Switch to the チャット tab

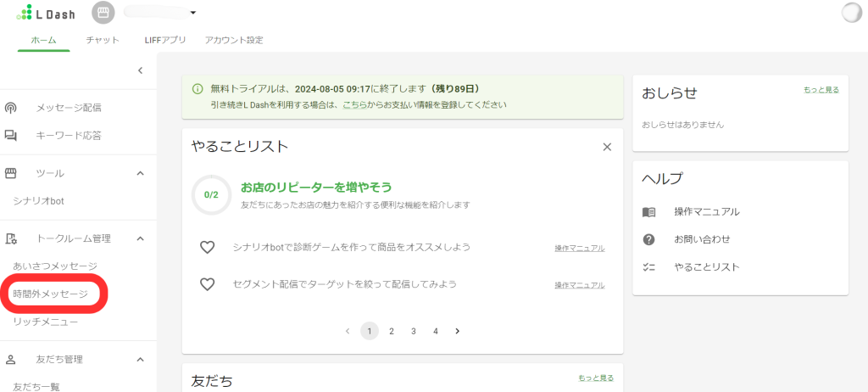click(103, 40)
